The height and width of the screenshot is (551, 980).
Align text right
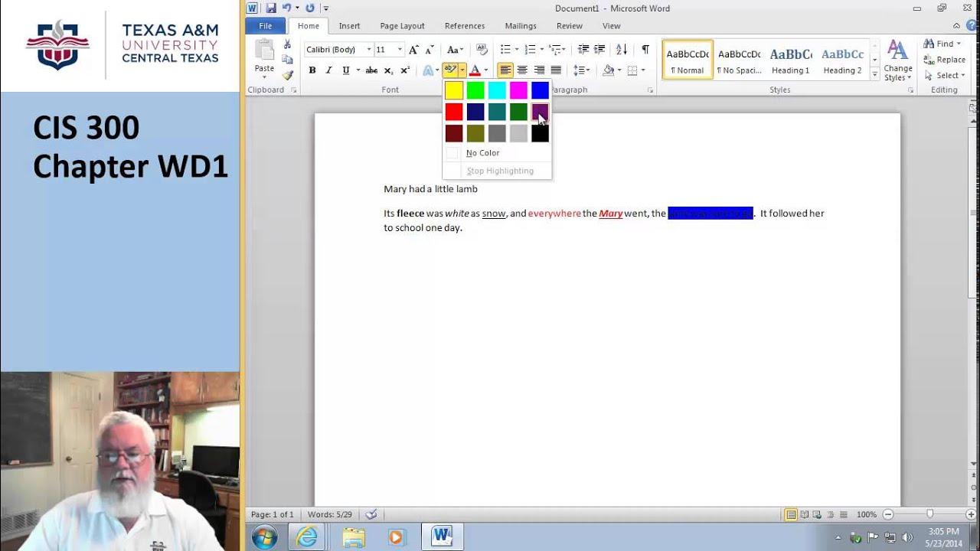539,70
